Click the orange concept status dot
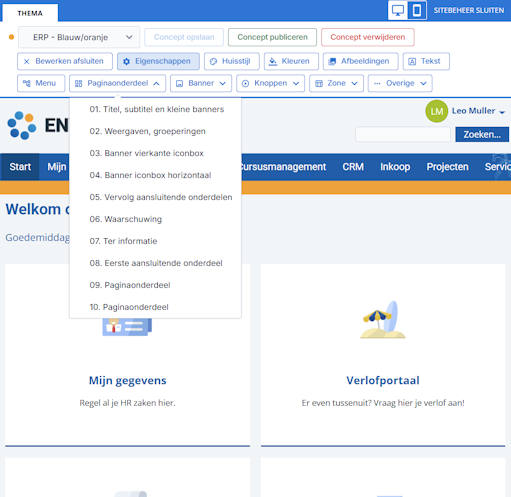 [x=11, y=37]
